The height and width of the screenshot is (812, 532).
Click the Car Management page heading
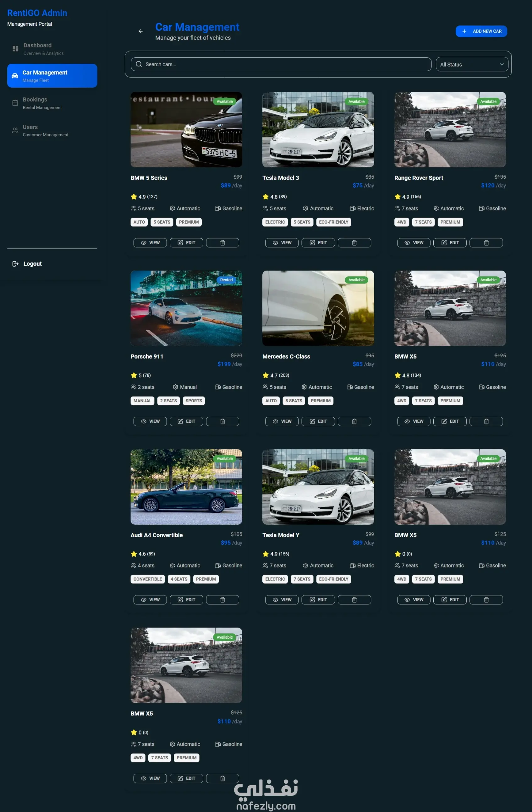pyautogui.click(x=197, y=27)
